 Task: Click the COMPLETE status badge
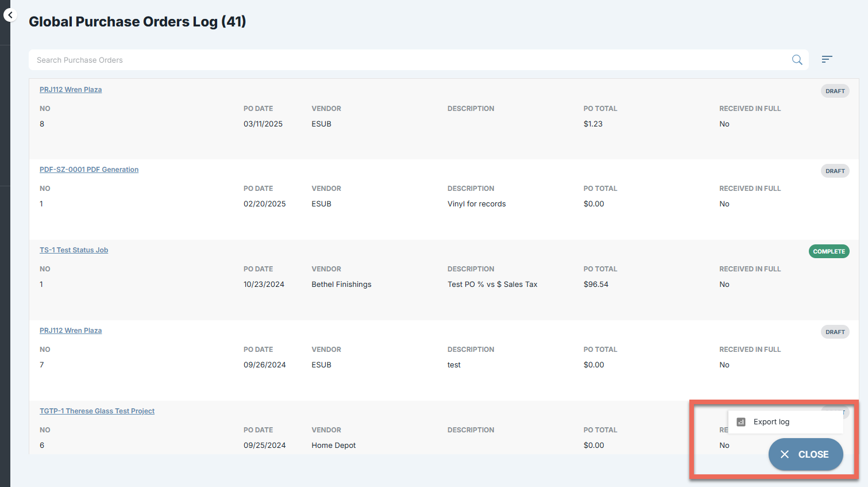tap(829, 251)
